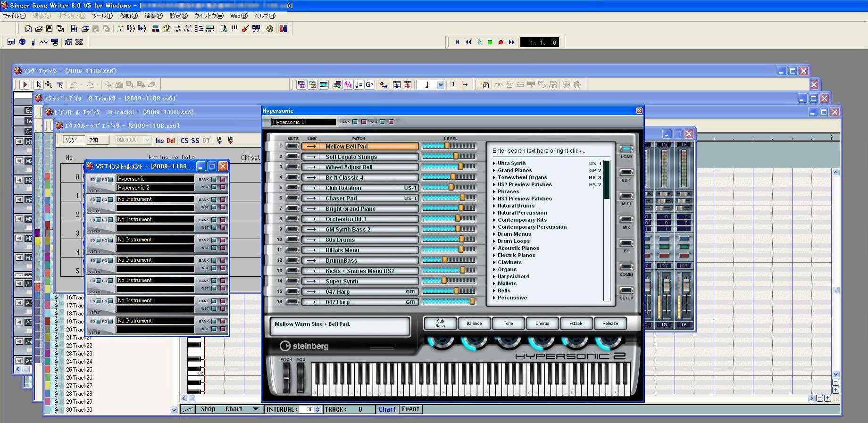Click Ins button in Exclusive editor
This screenshot has width=868, height=423.
159,141
